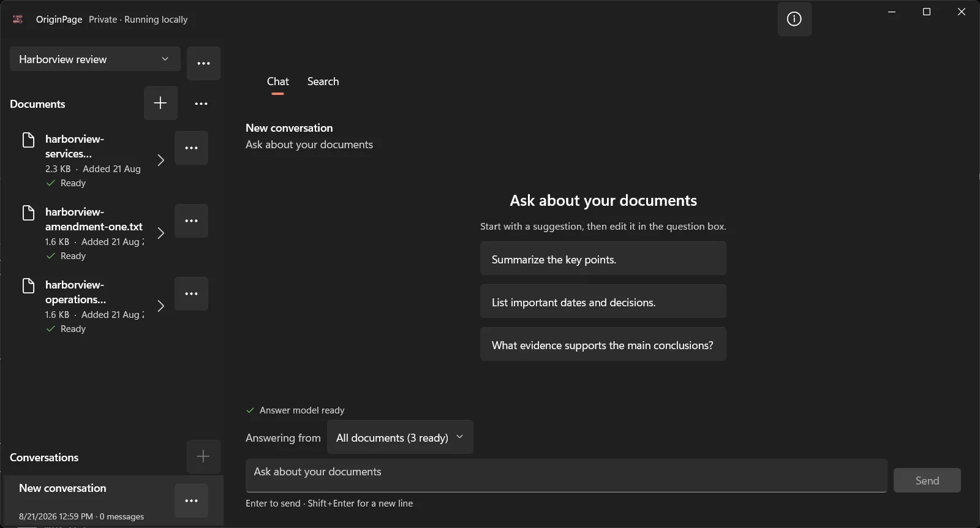Expand harborview-operations document chevron
This screenshot has height=528, width=980.
160,306
